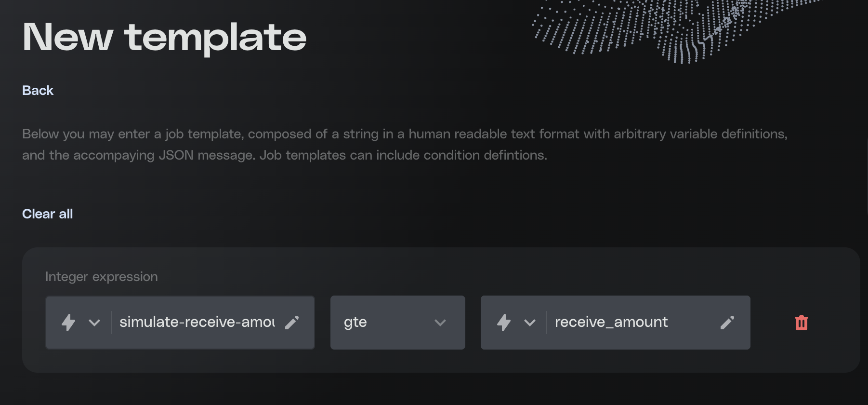This screenshot has width=868, height=405.
Task: Click the line mentioning the accompanying JSON message
Action: coord(284,155)
